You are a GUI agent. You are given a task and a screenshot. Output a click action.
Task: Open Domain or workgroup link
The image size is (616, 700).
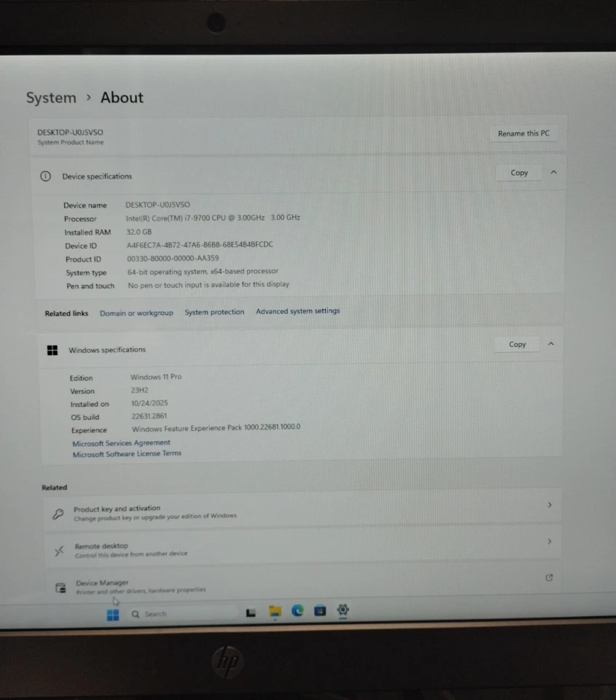(x=136, y=313)
